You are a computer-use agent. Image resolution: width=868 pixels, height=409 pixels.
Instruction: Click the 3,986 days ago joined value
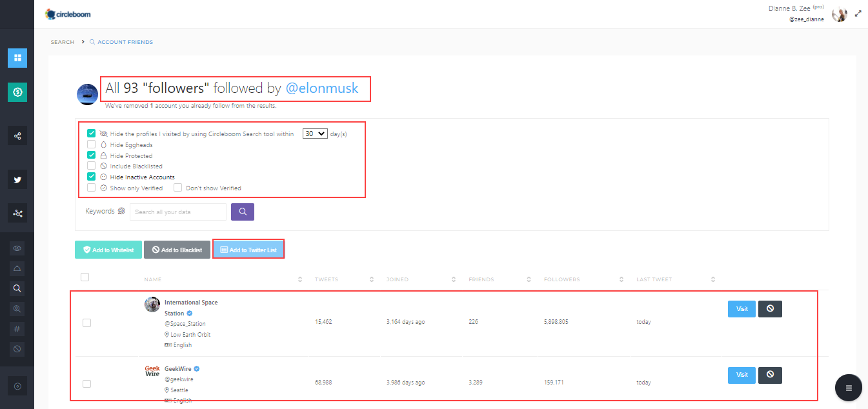pos(405,383)
